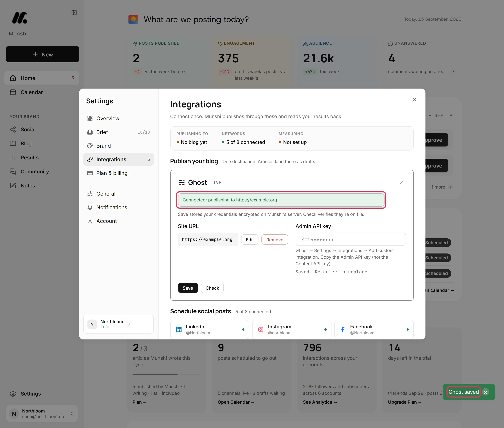This screenshot has width=504, height=428.
Task: Open Notifications settings
Action: 118,207
